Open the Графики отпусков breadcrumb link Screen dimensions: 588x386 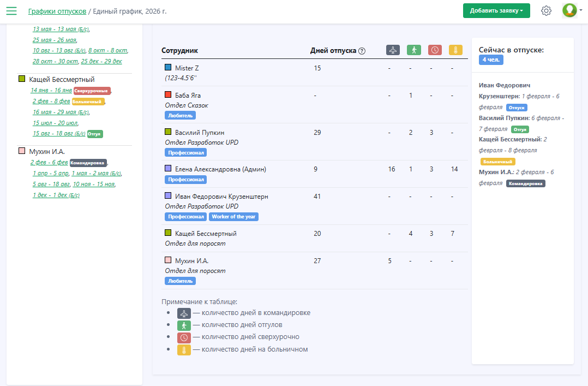click(x=57, y=11)
